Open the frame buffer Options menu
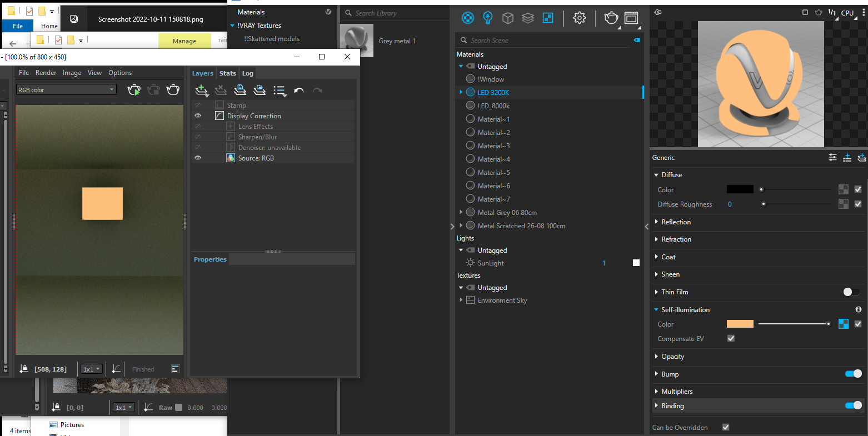The width and height of the screenshot is (868, 436). (120, 73)
